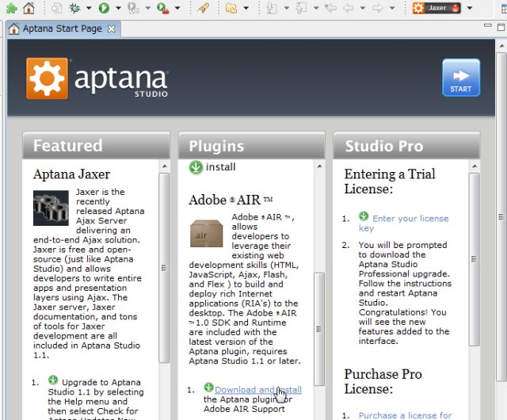Click the "Purchase Pro License:" heading
Viewport: 507px width, 420px height.
[383, 381]
